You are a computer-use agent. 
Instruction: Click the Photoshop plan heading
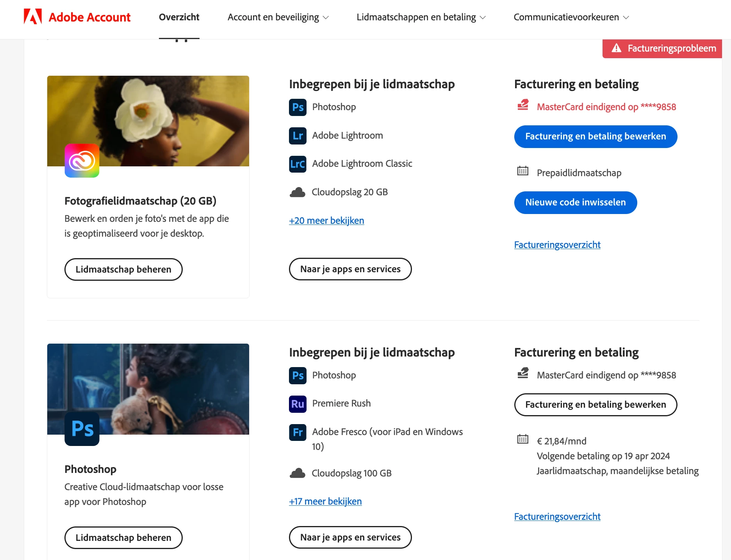coord(90,469)
